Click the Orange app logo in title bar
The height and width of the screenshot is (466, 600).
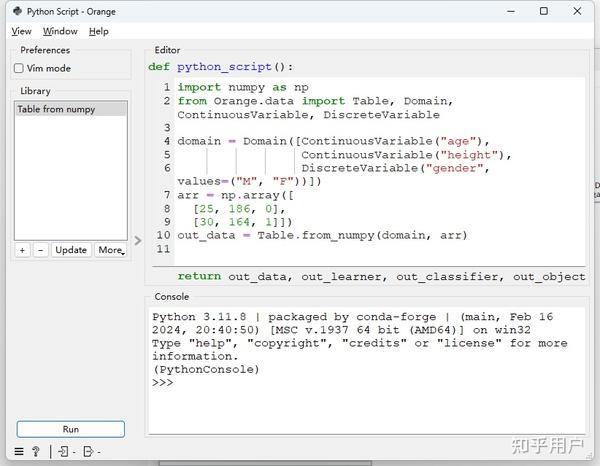click(x=18, y=11)
